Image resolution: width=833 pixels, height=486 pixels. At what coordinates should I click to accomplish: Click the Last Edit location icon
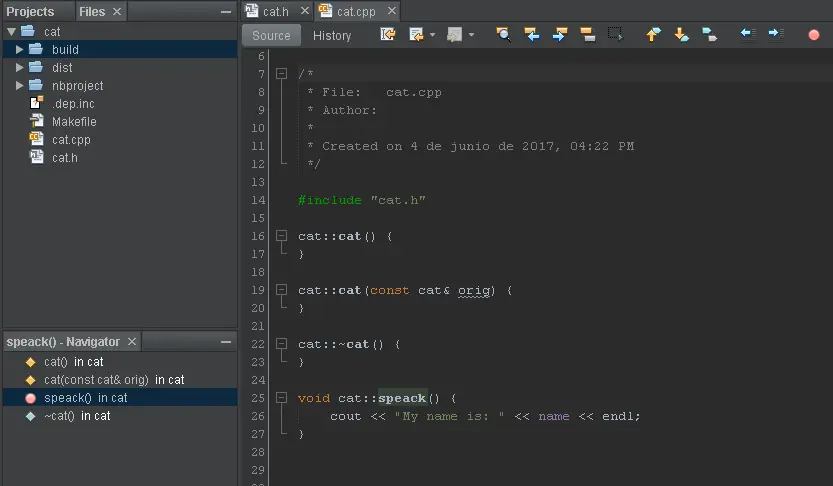[x=388, y=35]
